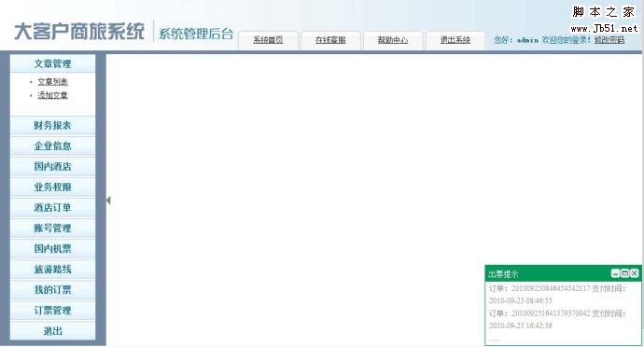Screen dimensions: 644x347
Task: Click payment time 2010-09-25 16:42:36
Action: click(x=521, y=326)
